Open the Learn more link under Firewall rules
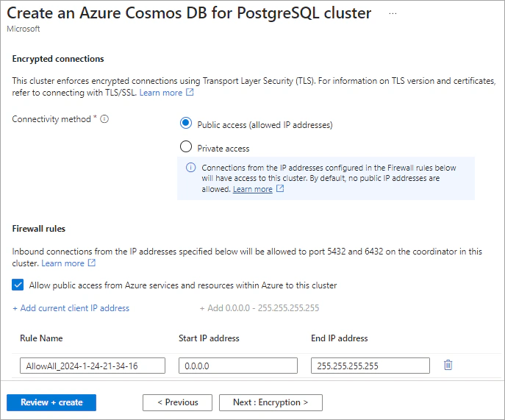The image size is (505, 420). pyautogui.click(x=62, y=263)
